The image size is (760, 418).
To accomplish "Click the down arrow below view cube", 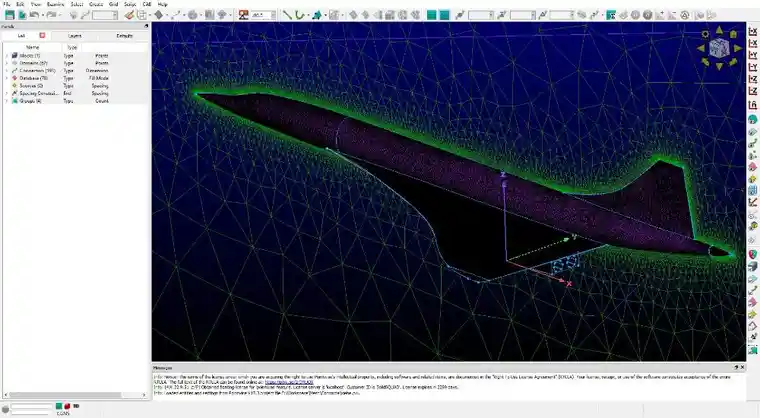I will tap(719, 66).
